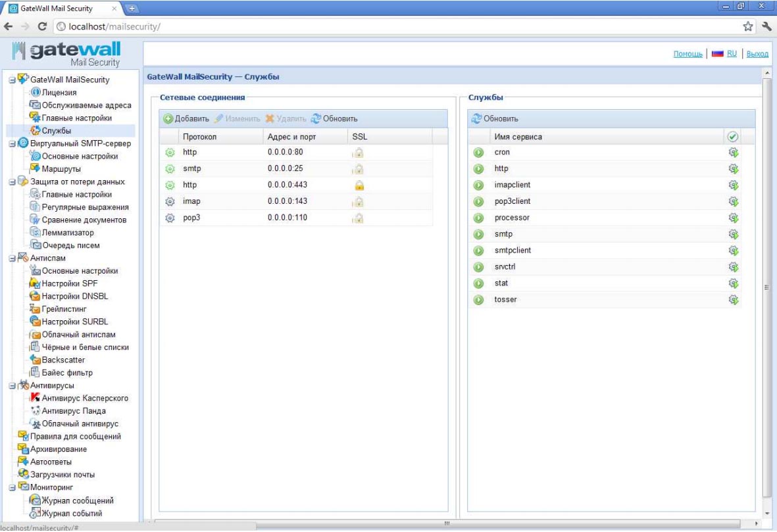Collapse the Антиспам tree node
Image resolution: width=777 pixels, height=532 pixels.
point(13,258)
